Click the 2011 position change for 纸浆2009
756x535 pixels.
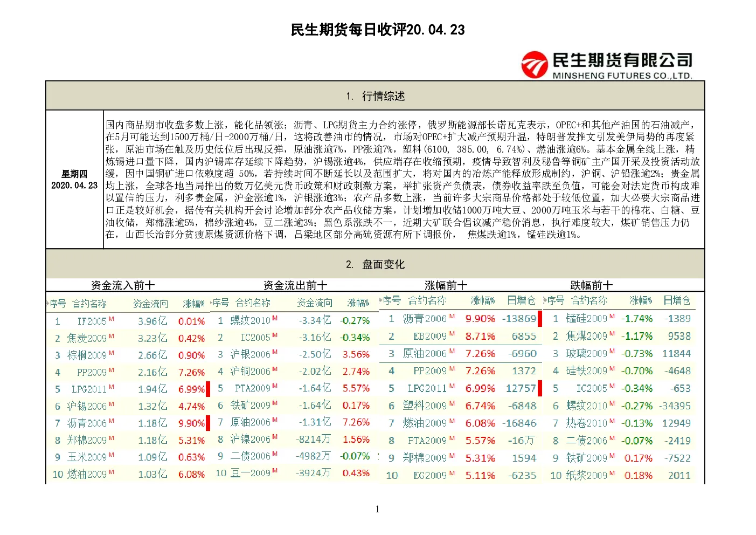pyautogui.click(x=679, y=475)
